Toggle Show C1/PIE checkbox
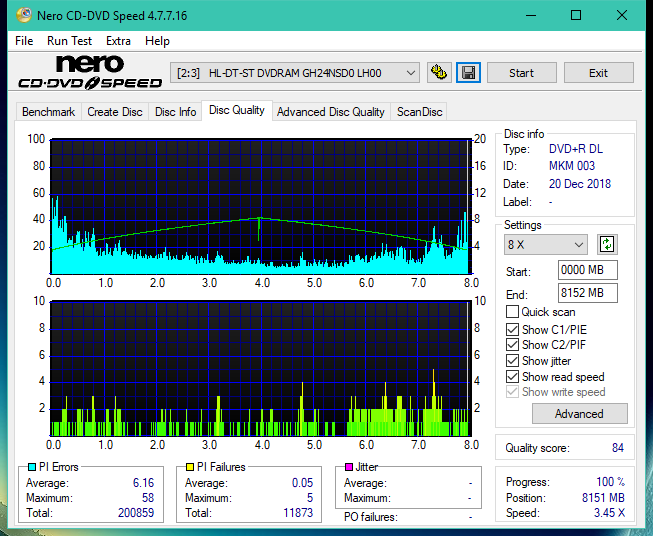 point(512,329)
